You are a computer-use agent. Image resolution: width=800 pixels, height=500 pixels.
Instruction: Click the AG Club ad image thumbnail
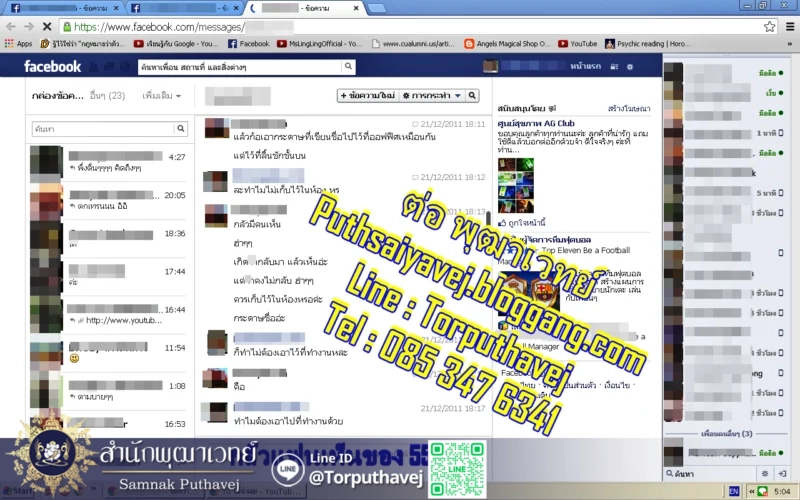coord(516,185)
